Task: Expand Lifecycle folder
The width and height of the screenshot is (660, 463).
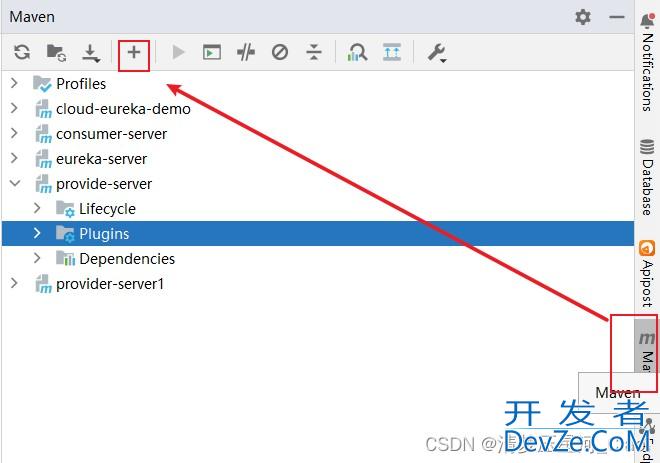Action: click(x=37, y=208)
